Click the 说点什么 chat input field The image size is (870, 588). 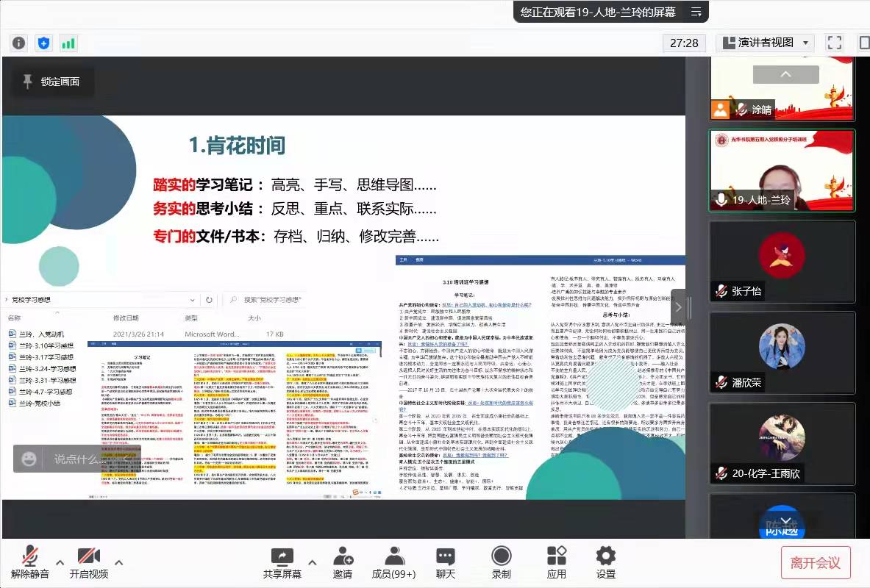[78, 459]
